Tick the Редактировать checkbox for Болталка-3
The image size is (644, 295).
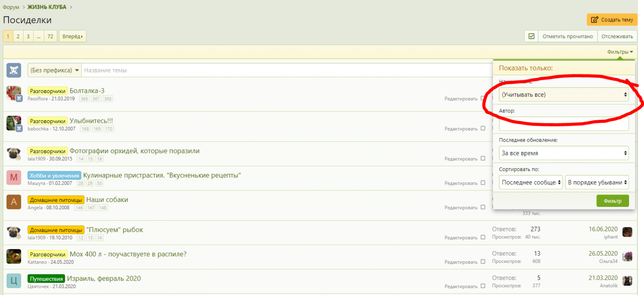coord(483,99)
